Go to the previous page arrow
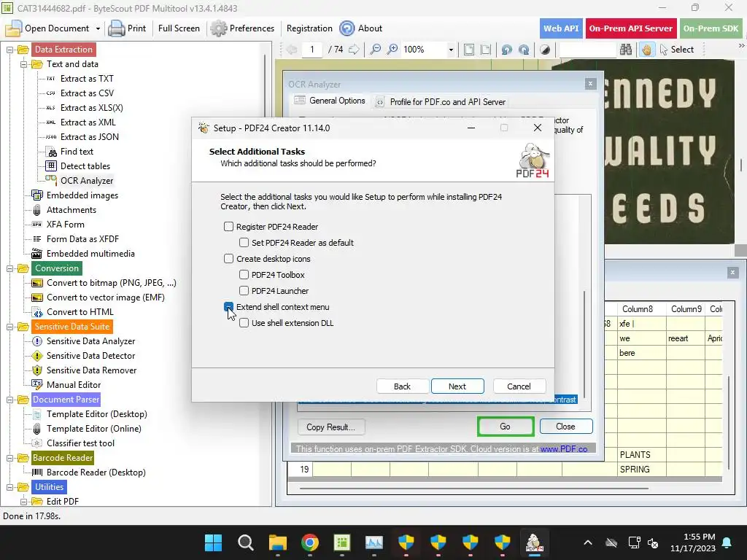This screenshot has width=747, height=560. click(292, 50)
